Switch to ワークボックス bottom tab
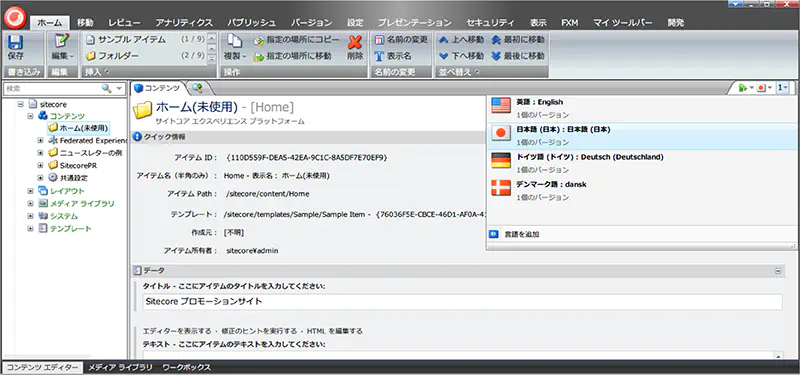Viewport: 800px width, 375px height. [186, 367]
